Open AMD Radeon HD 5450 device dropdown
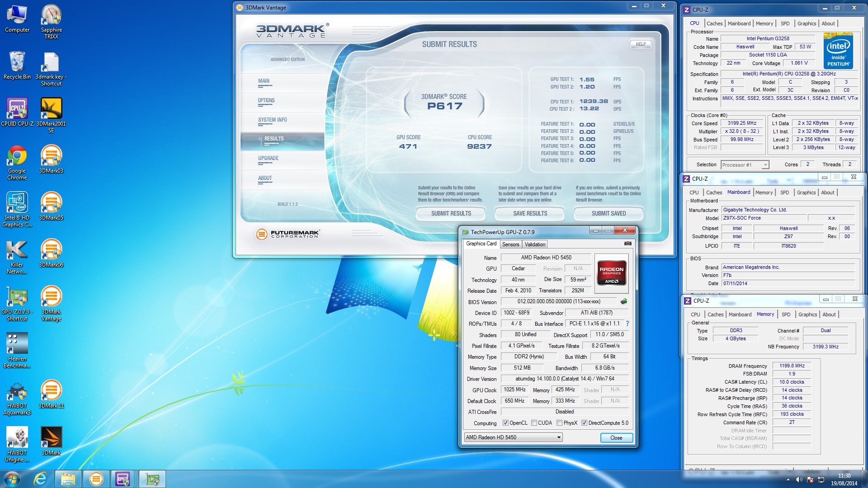The image size is (868, 488). click(x=513, y=437)
